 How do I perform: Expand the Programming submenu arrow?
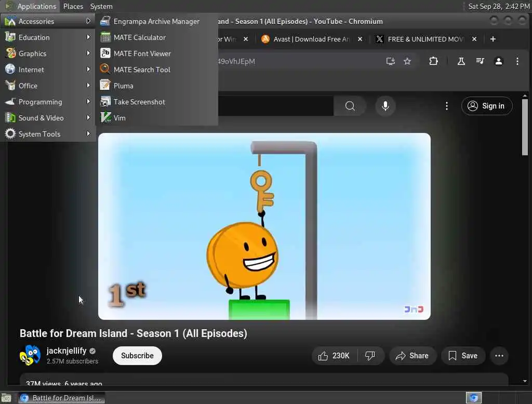coord(88,101)
